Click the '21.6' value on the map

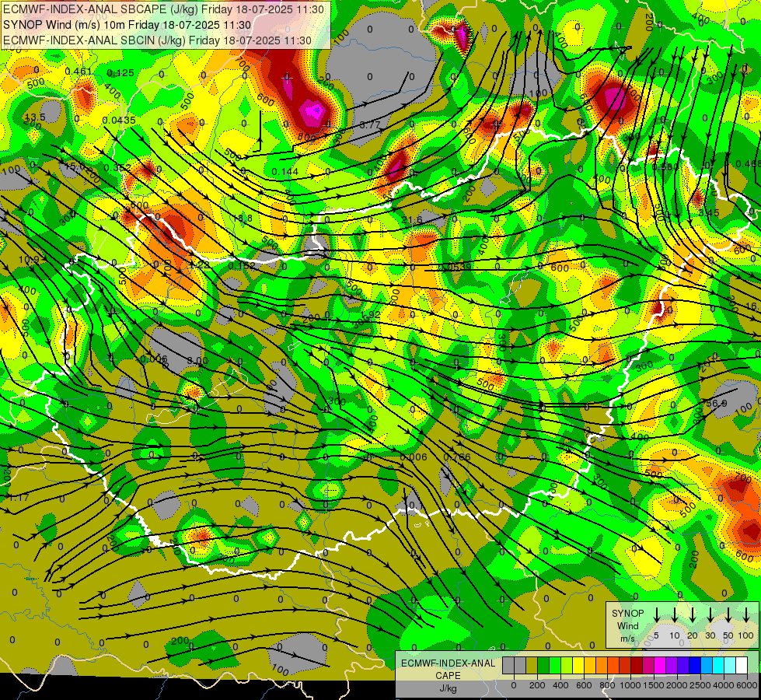click(x=412, y=220)
